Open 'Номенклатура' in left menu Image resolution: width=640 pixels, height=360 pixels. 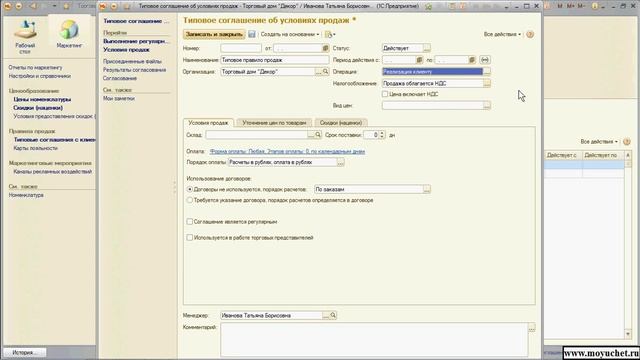[26, 195]
